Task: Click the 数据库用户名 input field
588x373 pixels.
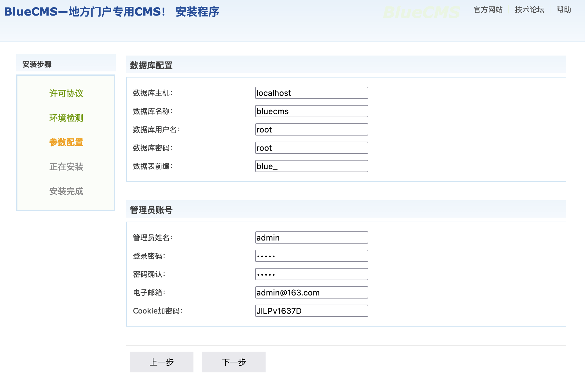Action: [311, 129]
